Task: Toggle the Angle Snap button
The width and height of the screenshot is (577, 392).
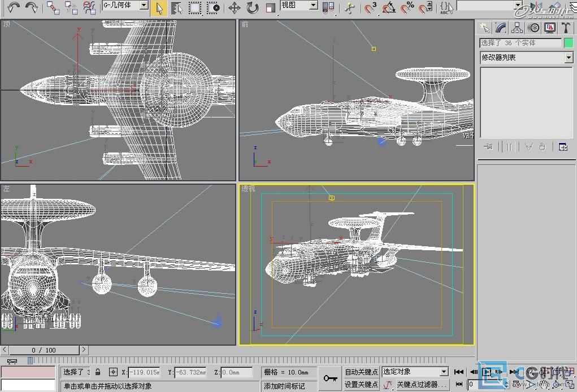Action: pyautogui.click(x=389, y=8)
